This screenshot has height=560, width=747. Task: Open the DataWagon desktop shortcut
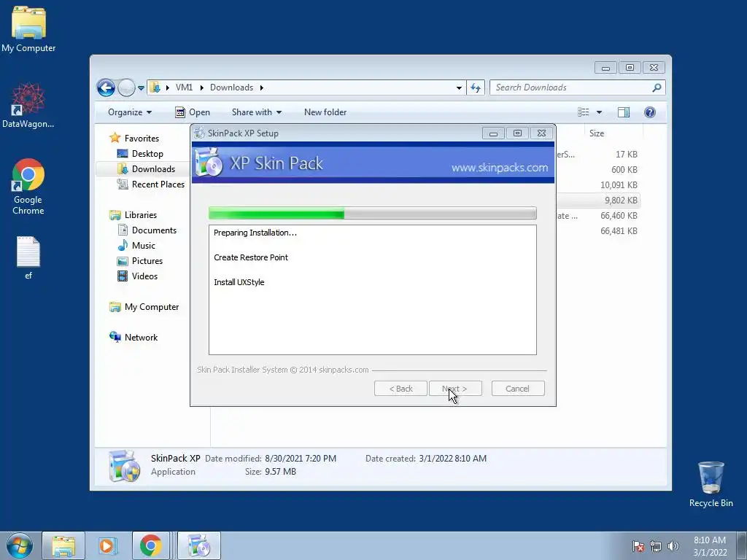[28, 105]
